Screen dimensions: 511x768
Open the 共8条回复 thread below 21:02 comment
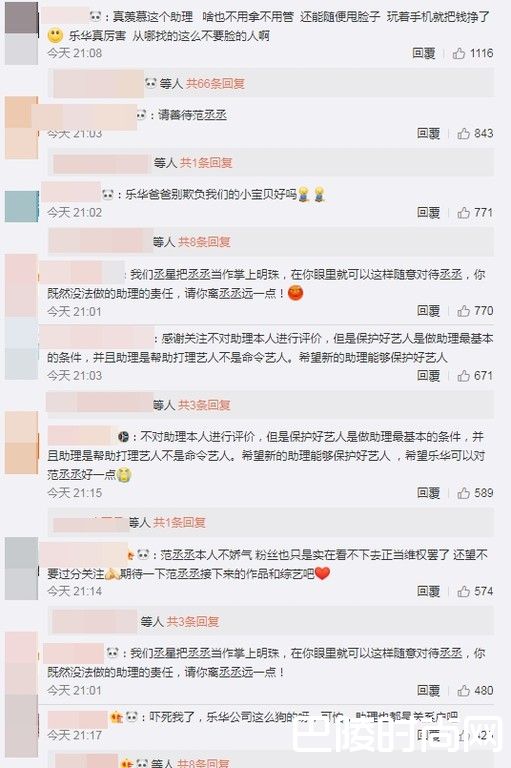point(204,242)
